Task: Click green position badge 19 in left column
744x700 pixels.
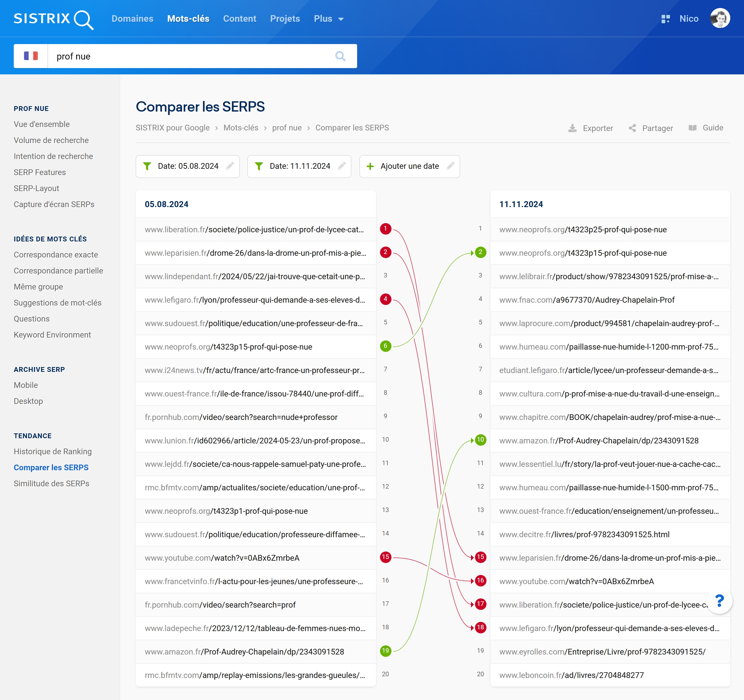Action: pos(385,651)
